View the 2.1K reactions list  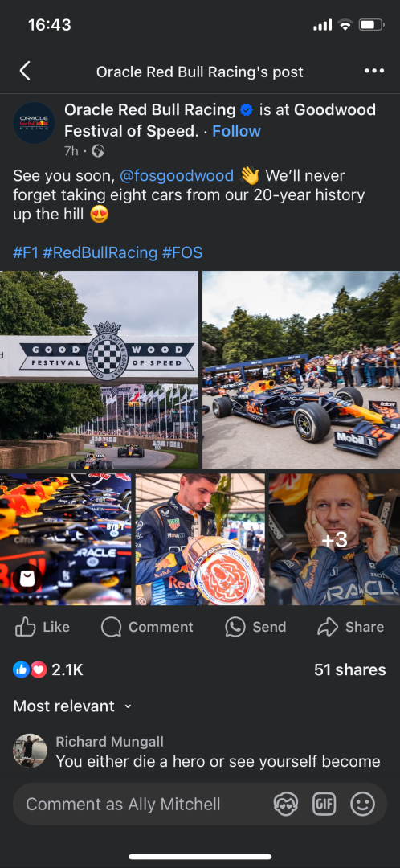pyautogui.click(x=48, y=669)
